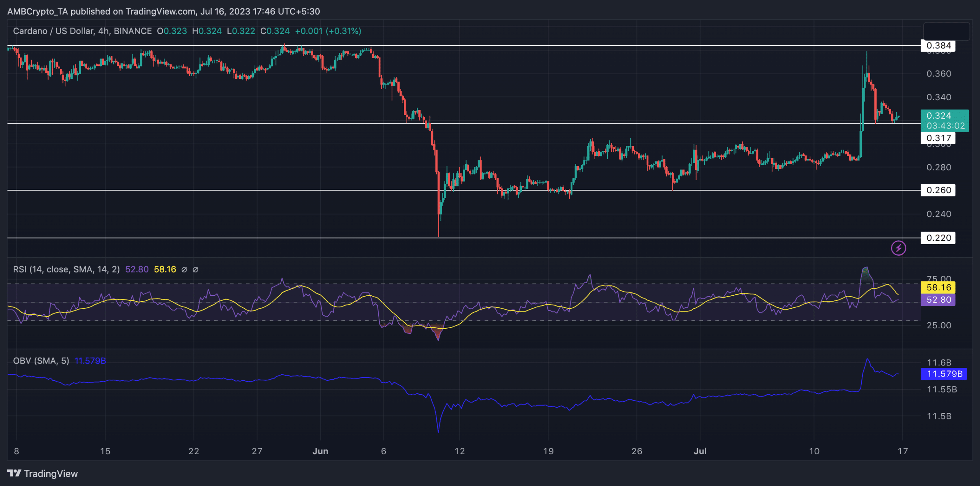This screenshot has width=980, height=486.
Task: Click the RSI axis label 25.00
Action: tap(939, 325)
